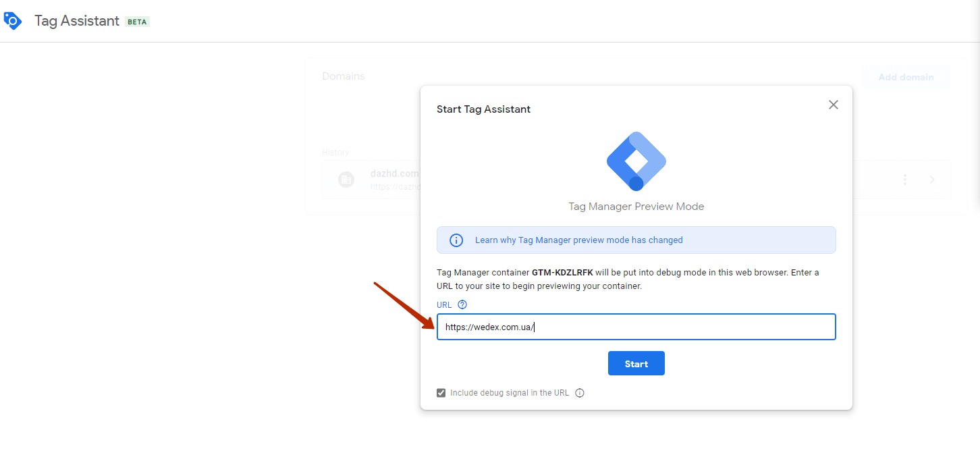Click the BETA badge
Image resolution: width=980 pixels, height=453 pixels.
pos(138,22)
